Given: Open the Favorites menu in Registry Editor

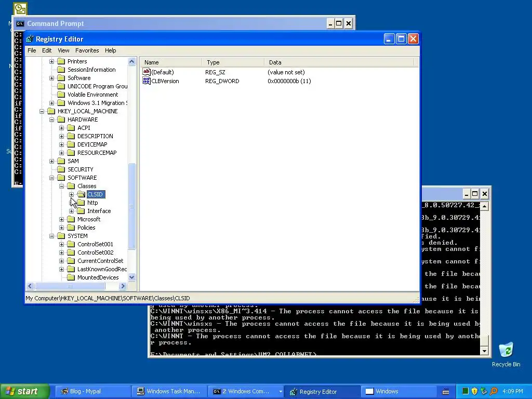Looking at the screenshot, I should coord(87,50).
